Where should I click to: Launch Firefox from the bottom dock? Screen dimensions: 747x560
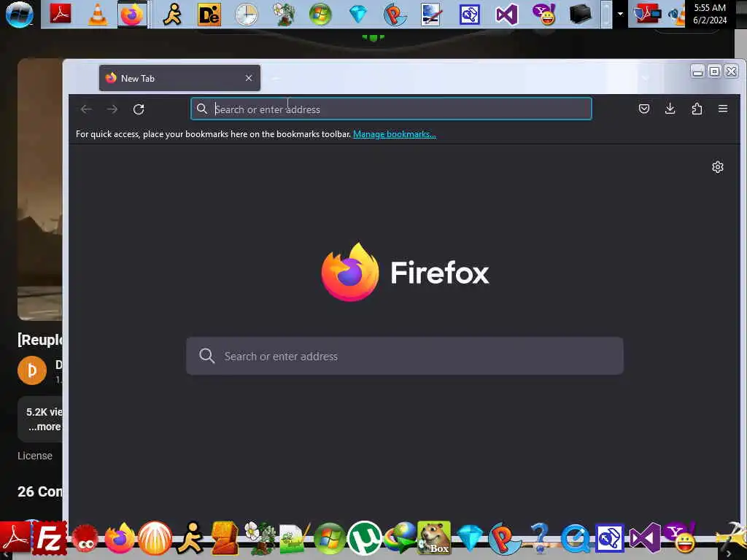tap(120, 539)
